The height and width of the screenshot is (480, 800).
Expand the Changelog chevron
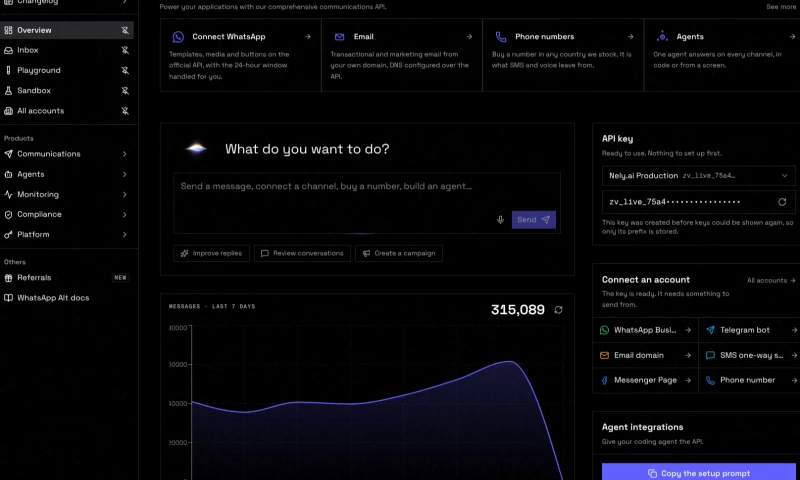pos(124,2)
